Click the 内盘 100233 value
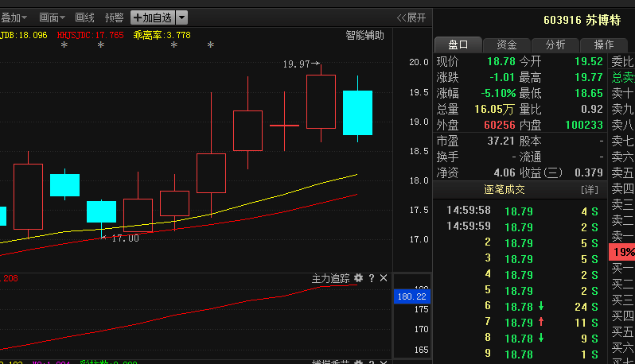This screenshot has width=635, height=364. pyautogui.click(x=584, y=125)
